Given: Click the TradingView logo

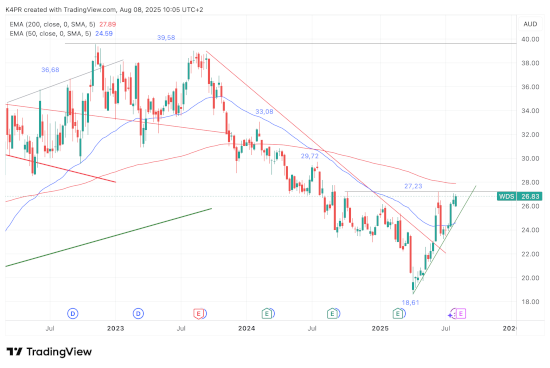Looking at the screenshot, I should pos(49,352).
